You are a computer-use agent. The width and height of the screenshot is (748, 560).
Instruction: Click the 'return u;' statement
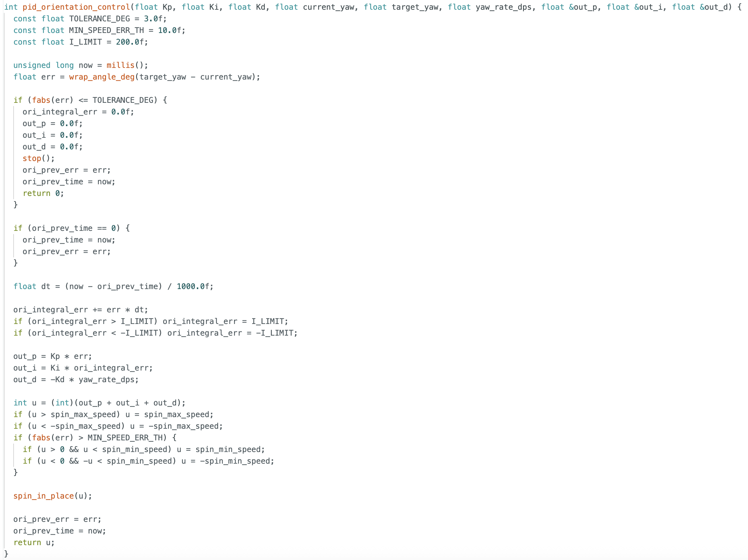click(x=34, y=543)
